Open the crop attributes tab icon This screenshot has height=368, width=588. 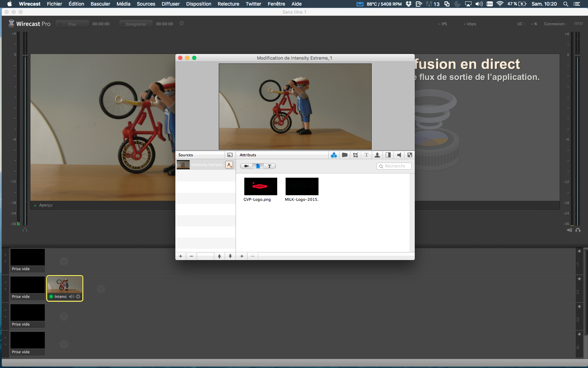[356, 155]
